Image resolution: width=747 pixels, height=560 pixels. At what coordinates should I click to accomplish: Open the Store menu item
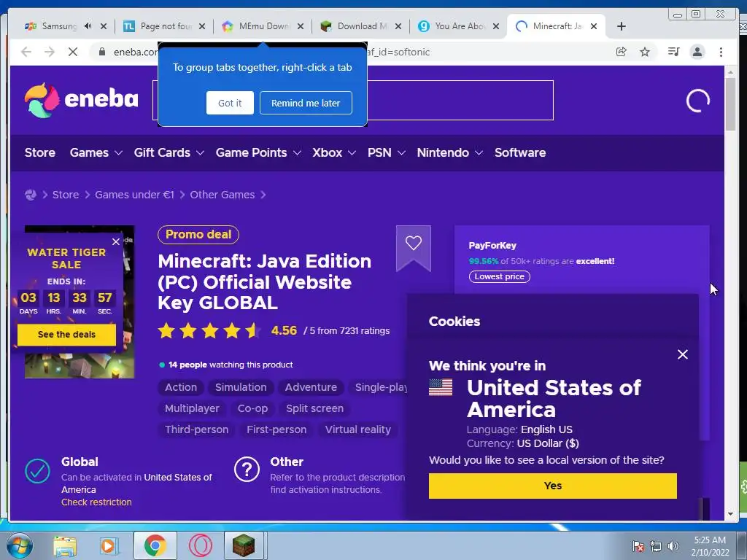[40, 153]
